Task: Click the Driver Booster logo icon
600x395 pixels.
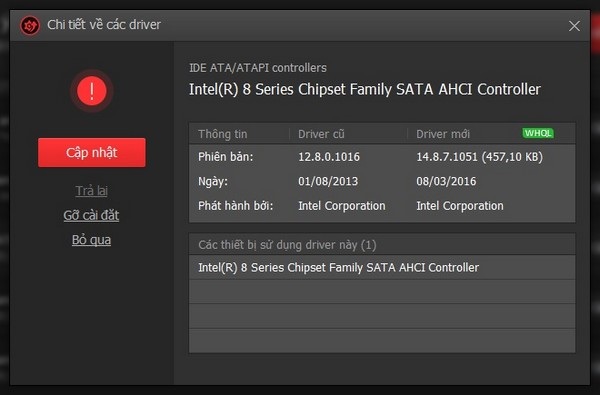Action: [29, 26]
